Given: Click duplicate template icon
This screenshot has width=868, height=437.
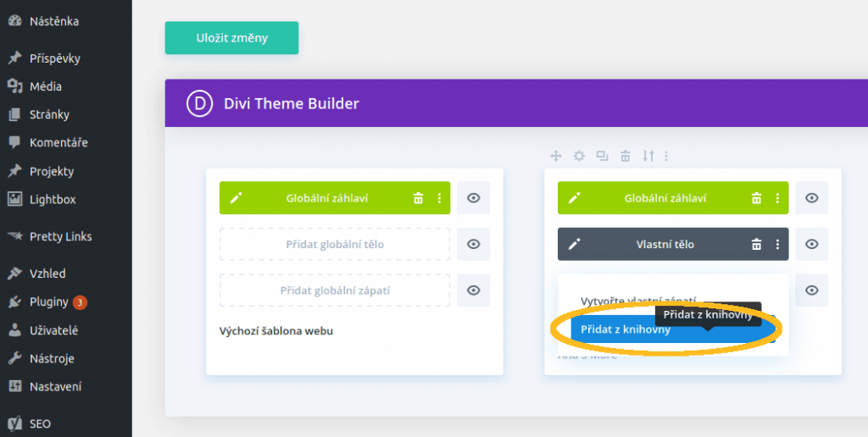Looking at the screenshot, I should pos(603,156).
